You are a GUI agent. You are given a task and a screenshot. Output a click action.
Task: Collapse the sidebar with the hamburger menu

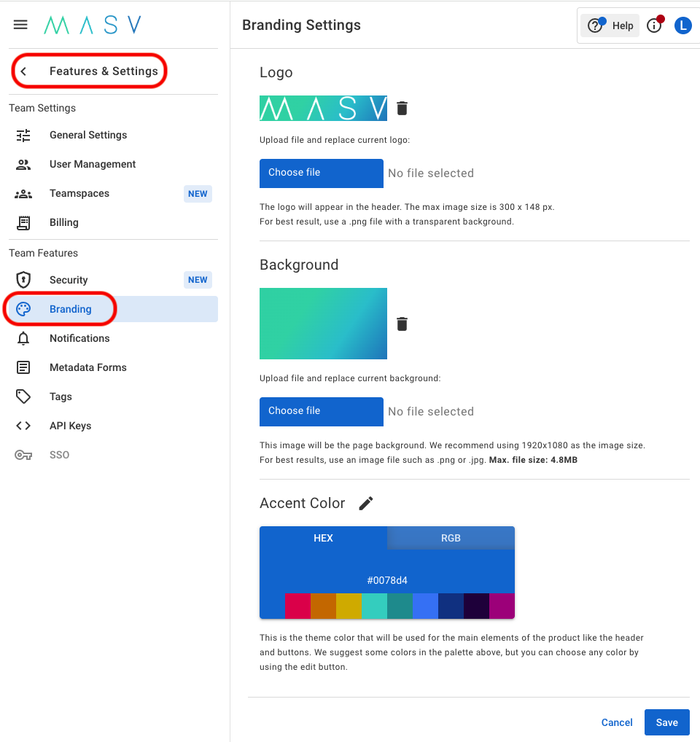pyautogui.click(x=20, y=24)
